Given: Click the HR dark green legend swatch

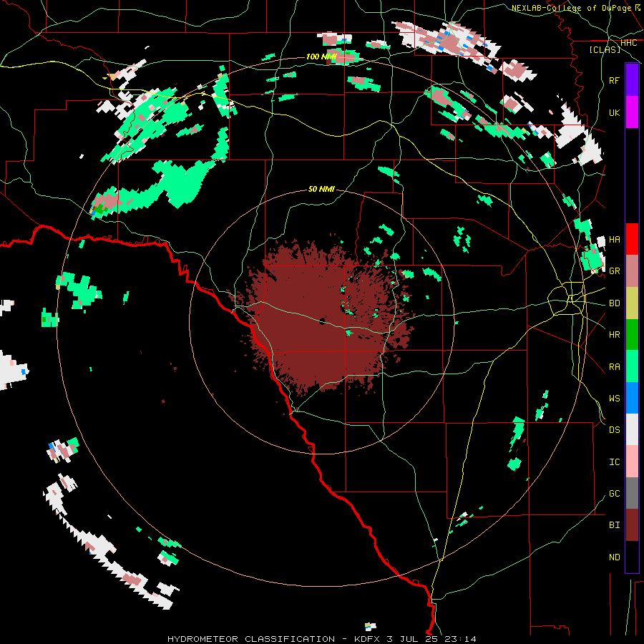Looking at the screenshot, I should (x=632, y=335).
